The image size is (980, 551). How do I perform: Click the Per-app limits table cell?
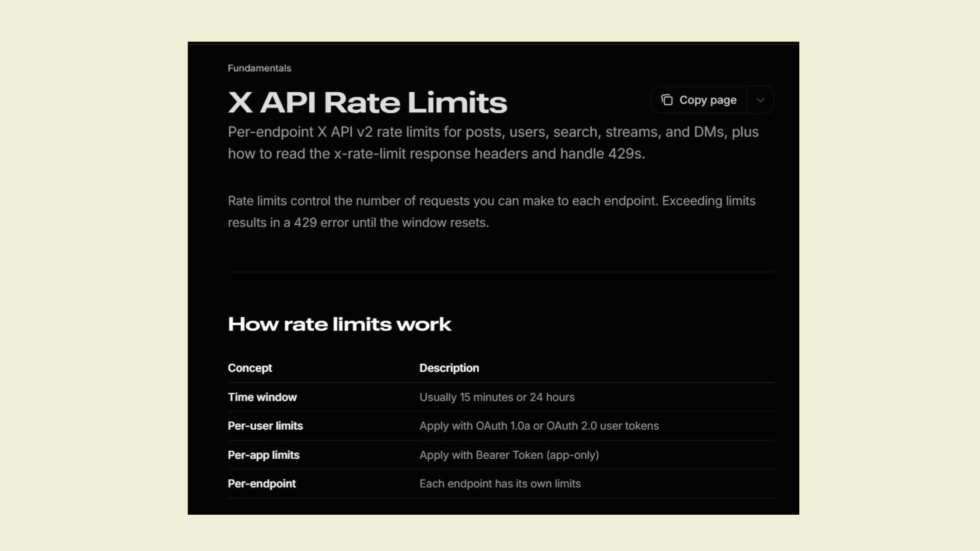click(x=264, y=455)
